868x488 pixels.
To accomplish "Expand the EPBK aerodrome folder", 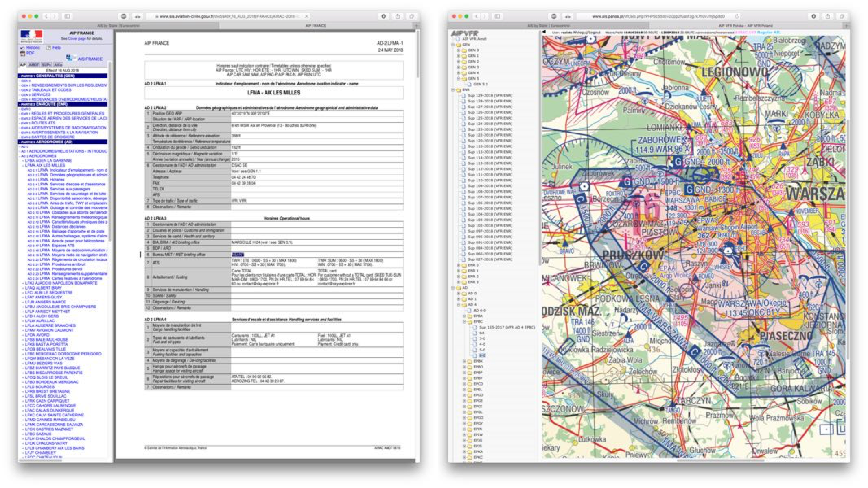I will (x=464, y=361).
